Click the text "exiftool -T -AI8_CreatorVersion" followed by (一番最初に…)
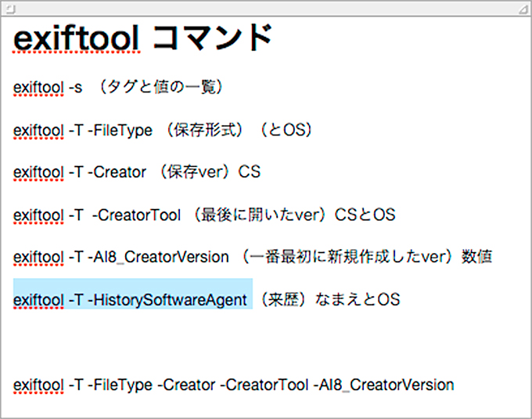The image size is (532, 419). coord(121,257)
